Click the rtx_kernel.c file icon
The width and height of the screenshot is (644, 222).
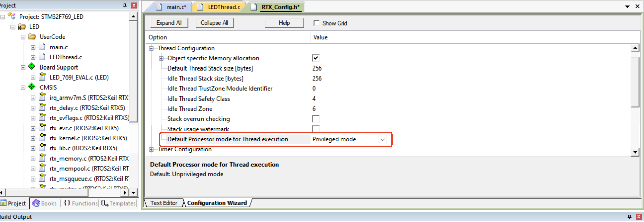(x=43, y=138)
